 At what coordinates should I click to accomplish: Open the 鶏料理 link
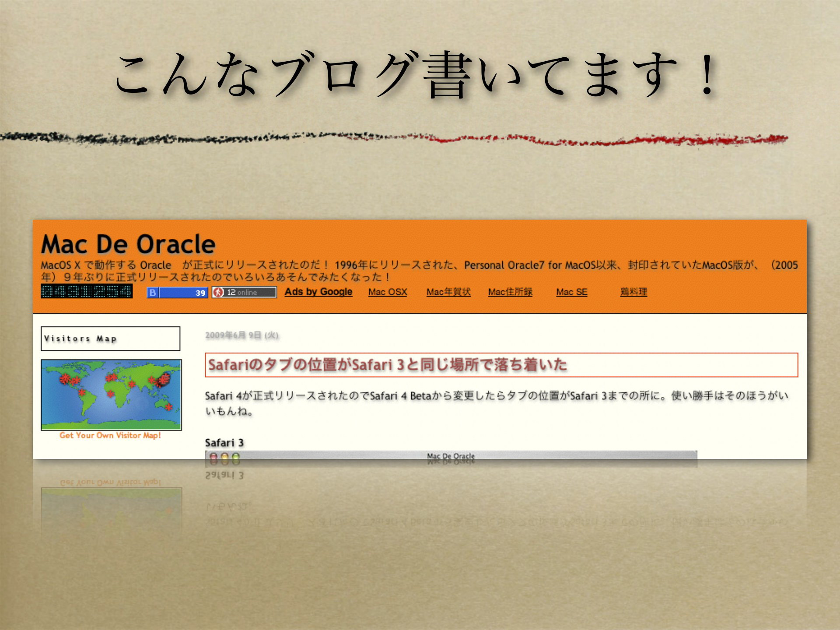coord(633,292)
